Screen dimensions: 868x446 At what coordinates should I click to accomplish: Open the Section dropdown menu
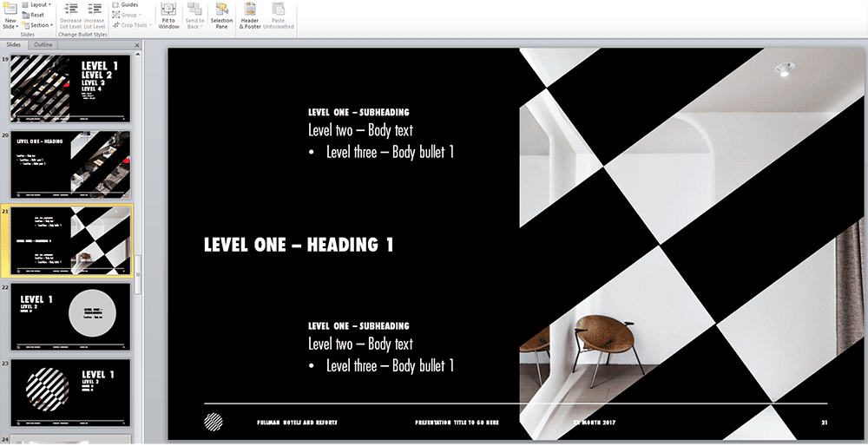[37, 25]
